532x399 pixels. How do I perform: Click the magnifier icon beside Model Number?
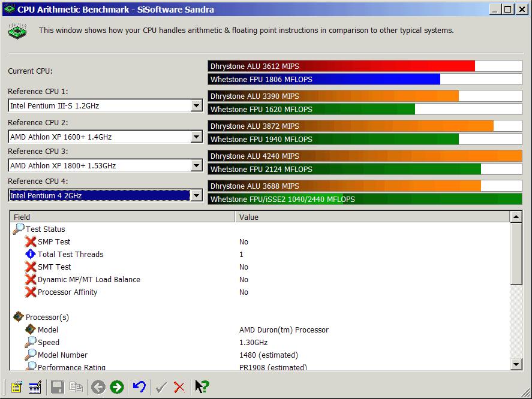pos(31,355)
